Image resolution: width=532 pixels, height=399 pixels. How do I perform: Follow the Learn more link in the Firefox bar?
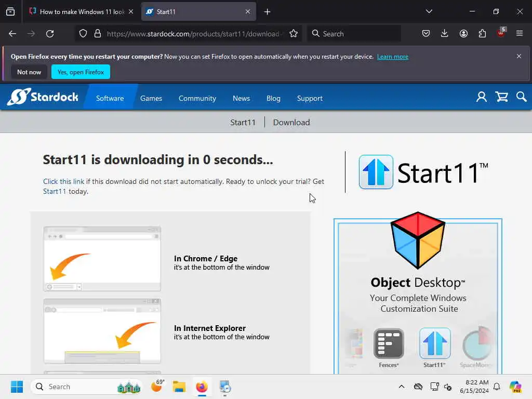click(393, 57)
